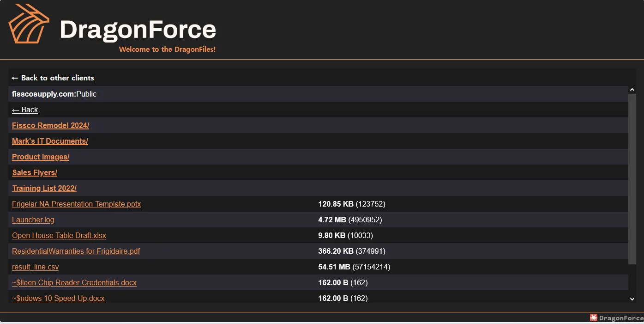Open the Training List 2022 folder
644x324 pixels.
tap(44, 189)
